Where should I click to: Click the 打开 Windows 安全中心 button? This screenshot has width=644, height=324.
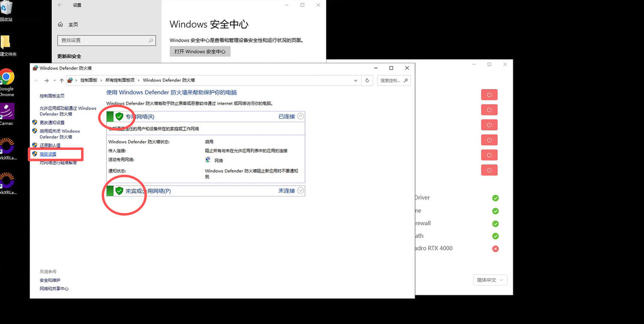(x=200, y=51)
